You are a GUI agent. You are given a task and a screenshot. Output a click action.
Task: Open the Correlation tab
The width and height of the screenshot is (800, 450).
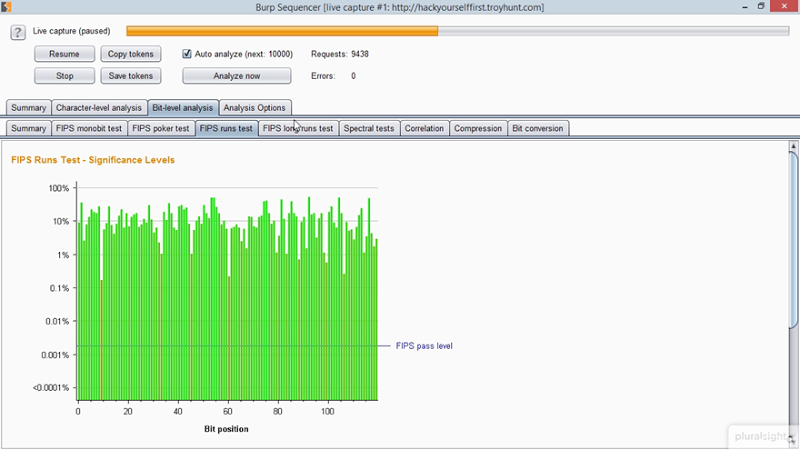click(424, 128)
